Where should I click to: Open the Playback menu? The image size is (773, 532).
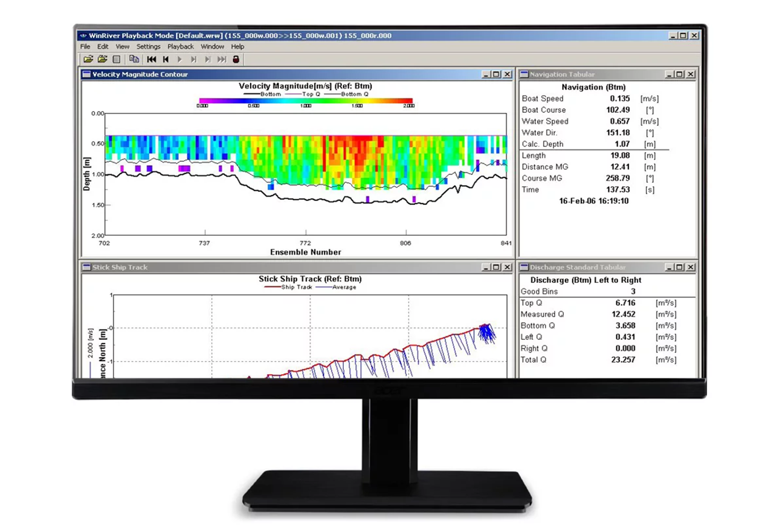180,47
